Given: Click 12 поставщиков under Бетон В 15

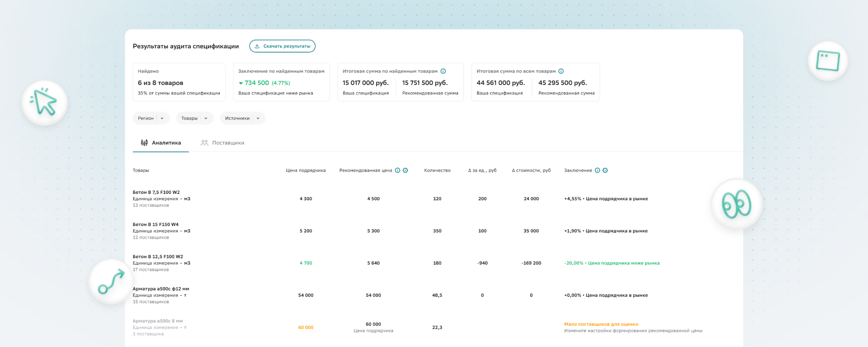Looking at the screenshot, I should pyautogui.click(x=151, y=238).
